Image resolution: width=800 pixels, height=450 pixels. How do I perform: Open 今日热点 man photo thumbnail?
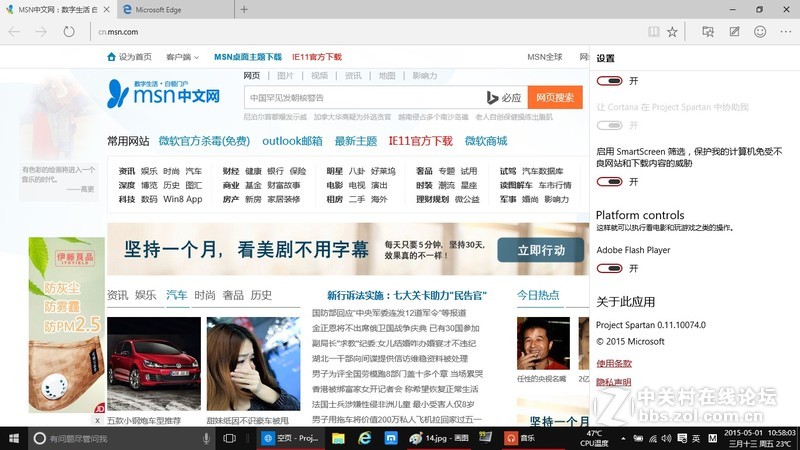tap(543, 343)
